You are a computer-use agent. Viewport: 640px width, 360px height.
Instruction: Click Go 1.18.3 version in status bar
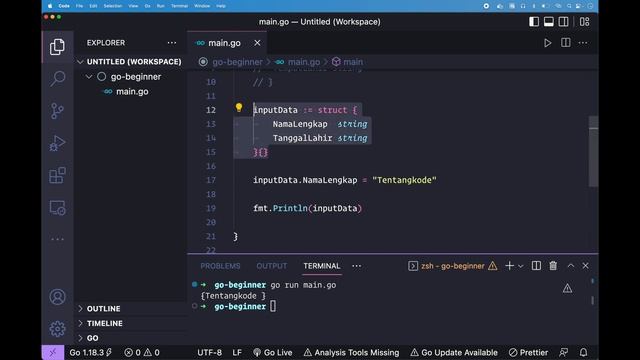tap(90, 353)
